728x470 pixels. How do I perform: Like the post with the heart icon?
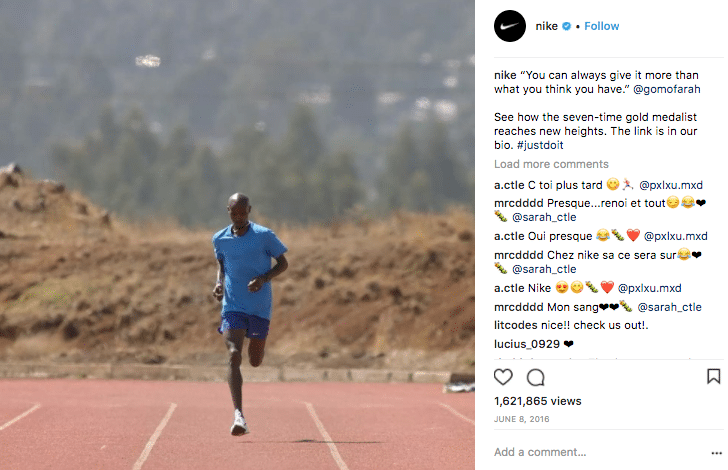point(503,377)
